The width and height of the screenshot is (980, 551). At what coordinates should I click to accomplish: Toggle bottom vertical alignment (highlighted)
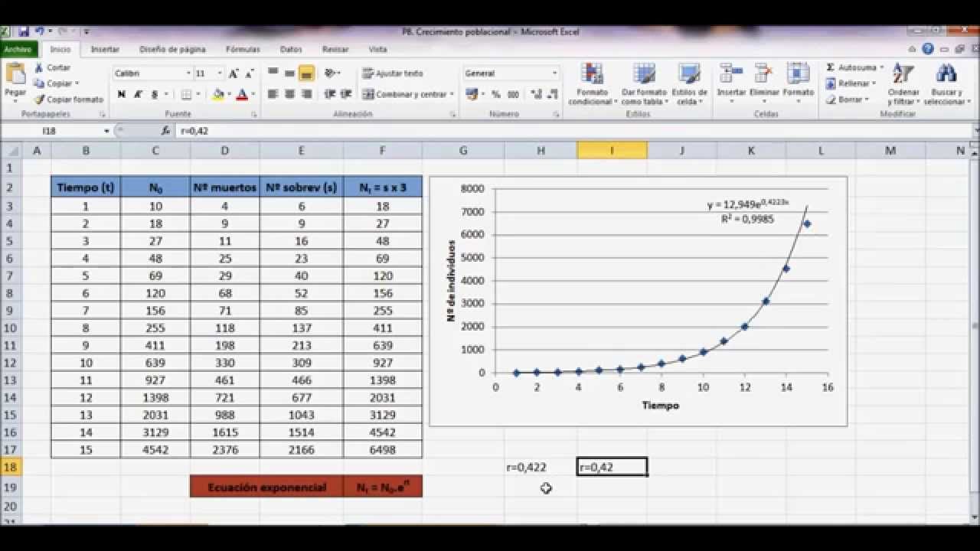click(x=306, y=73)
